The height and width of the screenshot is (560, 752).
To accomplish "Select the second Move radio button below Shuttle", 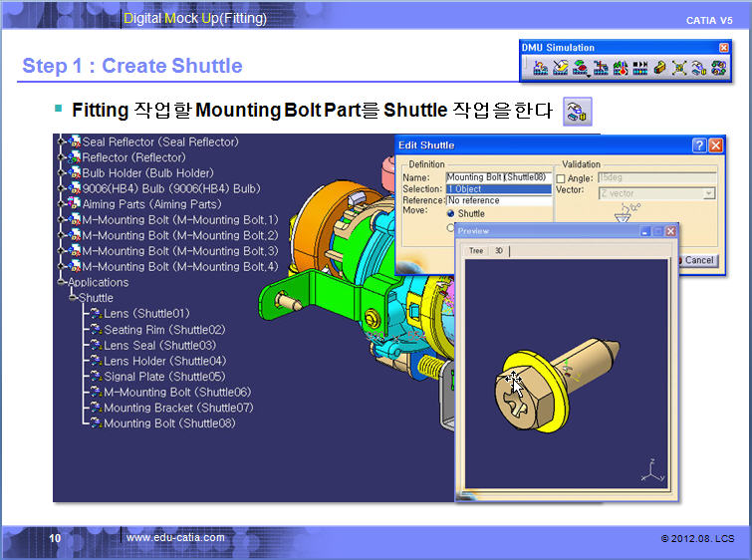I will [x=451, y=227].
